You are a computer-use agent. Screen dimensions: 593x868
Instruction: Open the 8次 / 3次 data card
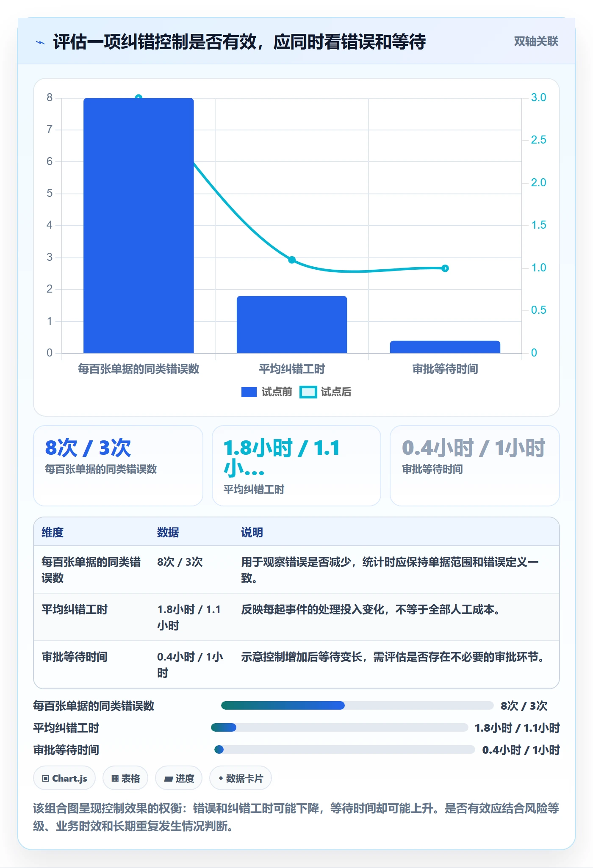click(x=118, y=465)
